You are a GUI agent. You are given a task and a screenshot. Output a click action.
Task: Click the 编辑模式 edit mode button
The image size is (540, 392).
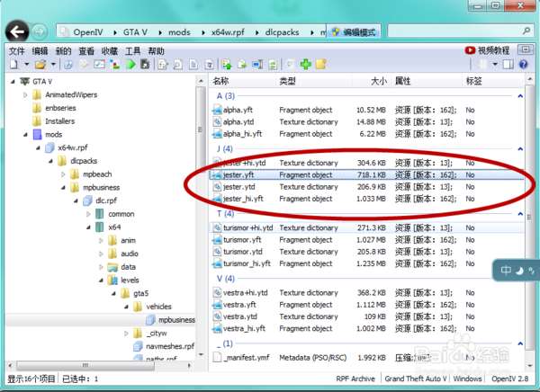354,32
